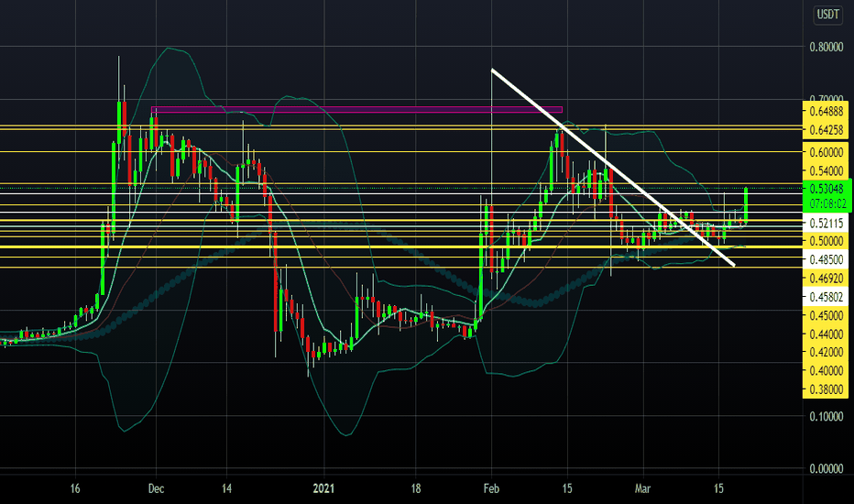Click the 15 date label following Feb
This screenshot has width=854, height=504.
click(567, 488)
